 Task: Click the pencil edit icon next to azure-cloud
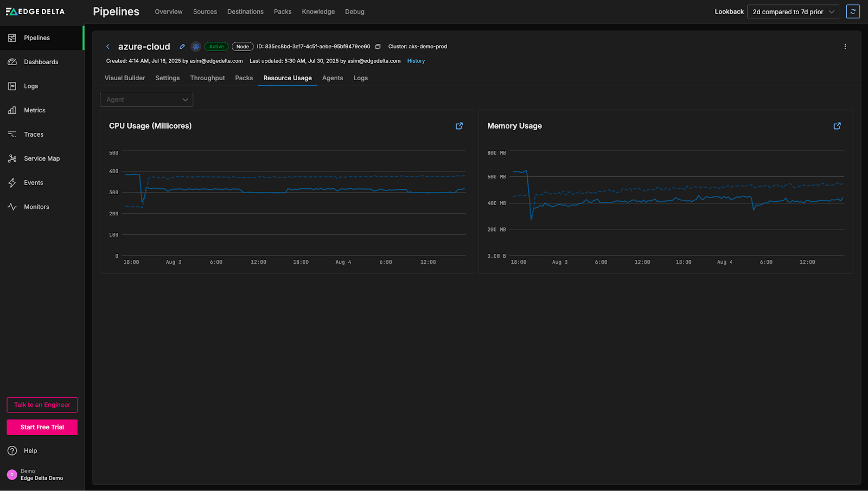tap(182, 47)
